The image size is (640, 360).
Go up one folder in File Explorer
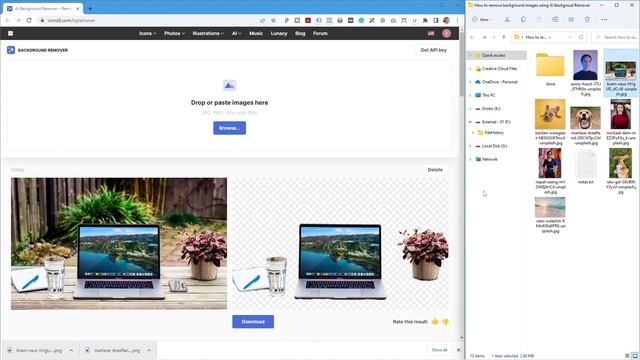click(x=504, y=37)
